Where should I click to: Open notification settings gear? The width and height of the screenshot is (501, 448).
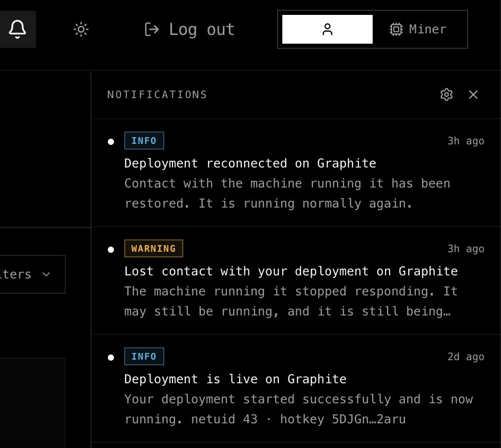[447, 95]
